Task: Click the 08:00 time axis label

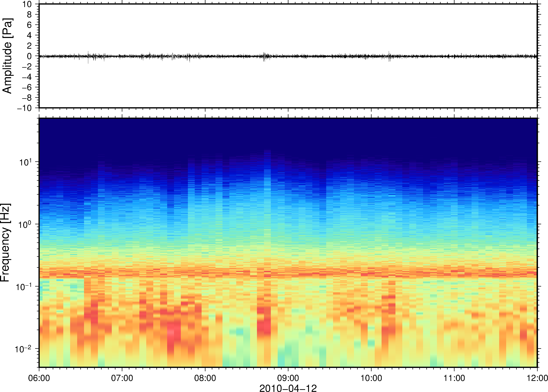Action: 205,378
